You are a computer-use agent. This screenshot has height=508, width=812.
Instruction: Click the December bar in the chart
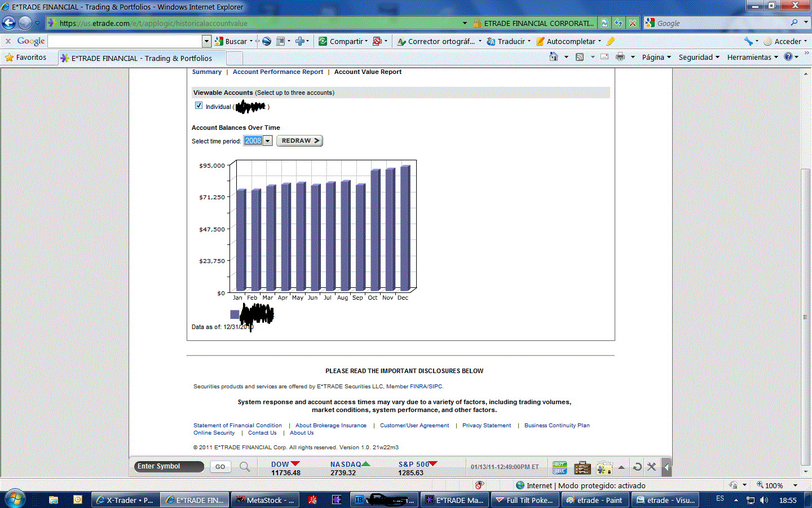pyautogui.click(x=404, y=228)
